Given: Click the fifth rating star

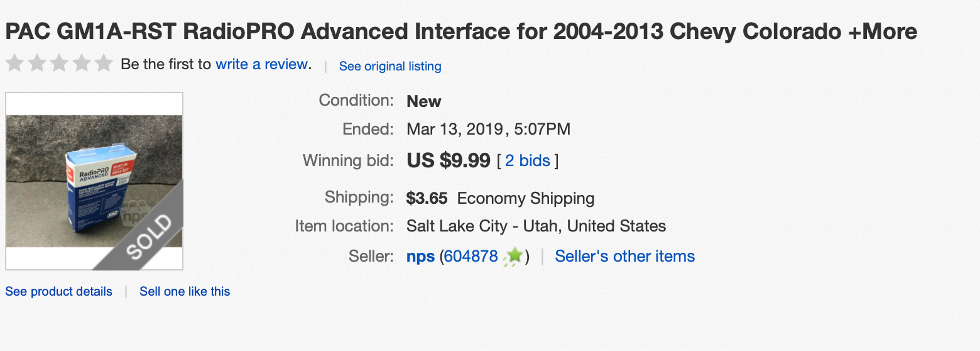Looking at the screenshot, I should point(103,64).
